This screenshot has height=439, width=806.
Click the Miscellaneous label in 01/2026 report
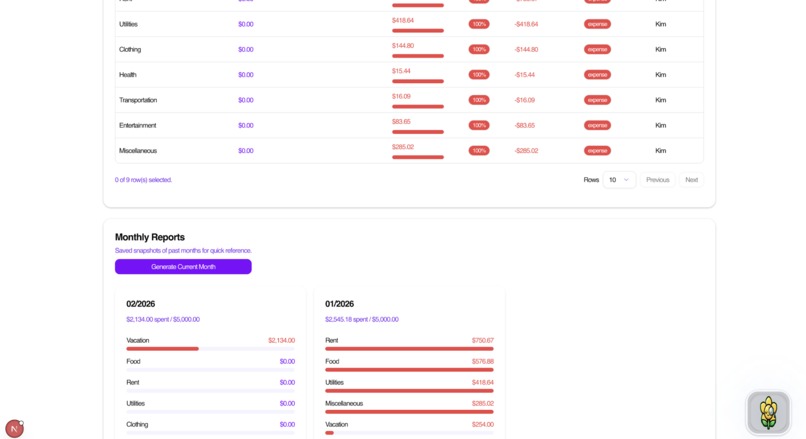tap(344, 404)
